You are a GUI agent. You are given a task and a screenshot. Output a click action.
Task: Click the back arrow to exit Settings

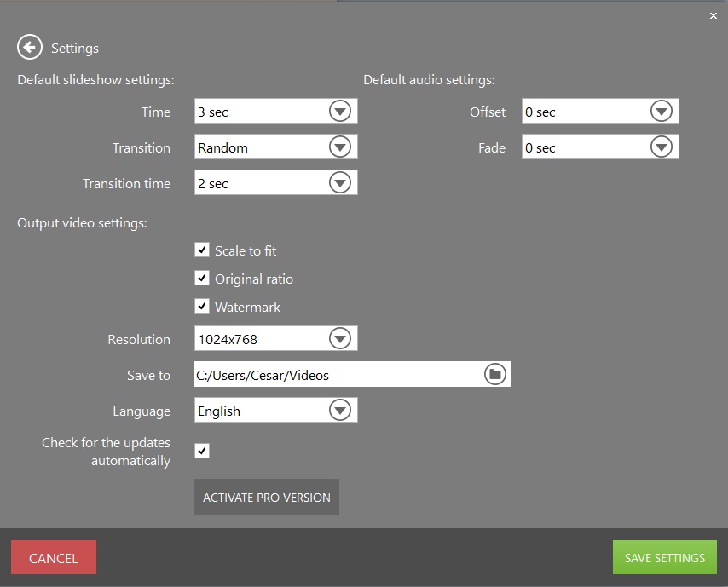tap(29, 47)
